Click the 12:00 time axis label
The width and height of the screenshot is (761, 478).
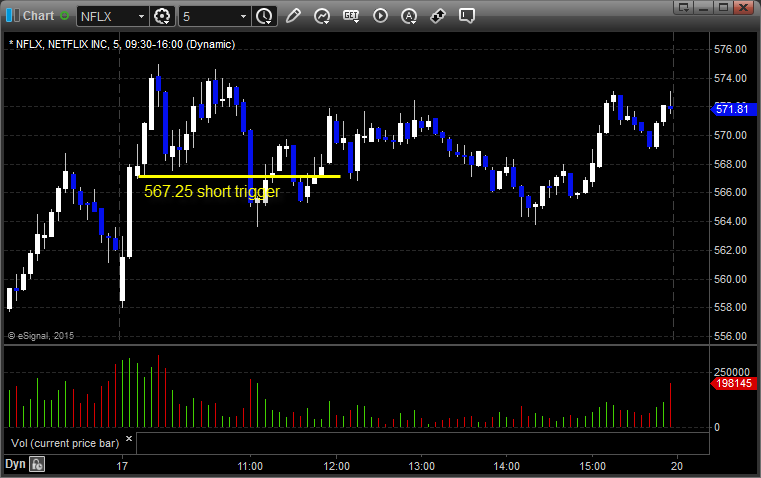point(336,466)
